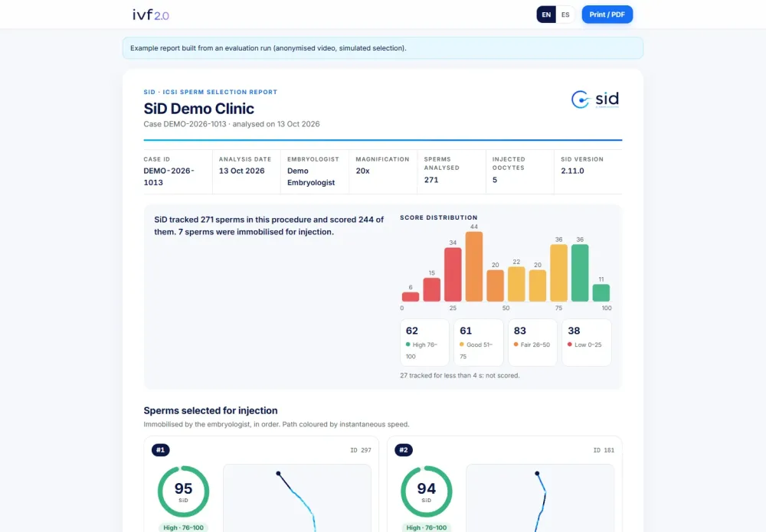Click the red bar labeled 6
Viewport: 766px width, 532px height.
tap(411, 297)
